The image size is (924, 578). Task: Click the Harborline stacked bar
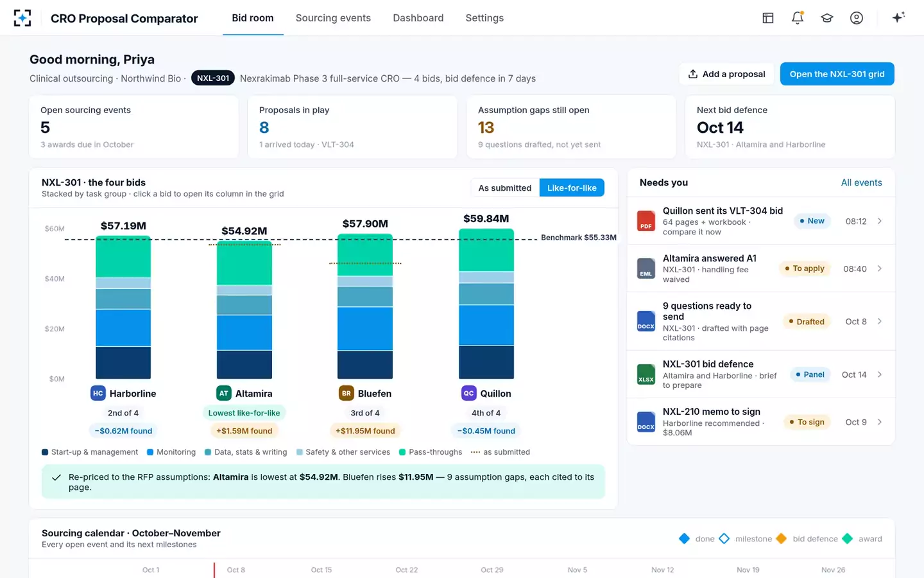123,308
